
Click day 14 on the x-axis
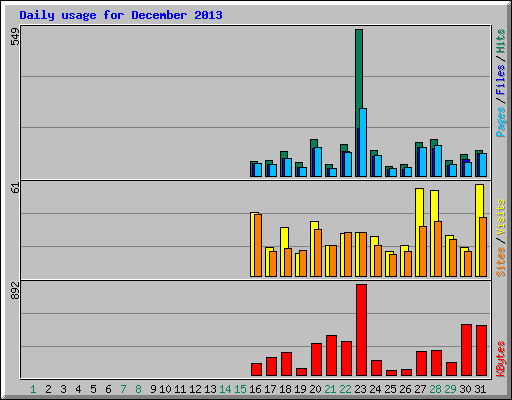[225, 389]
